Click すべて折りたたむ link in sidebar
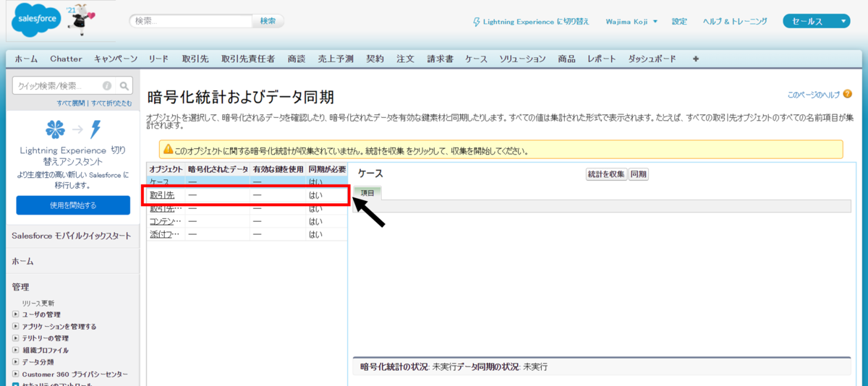868x386 pixels. click(111, 103)
